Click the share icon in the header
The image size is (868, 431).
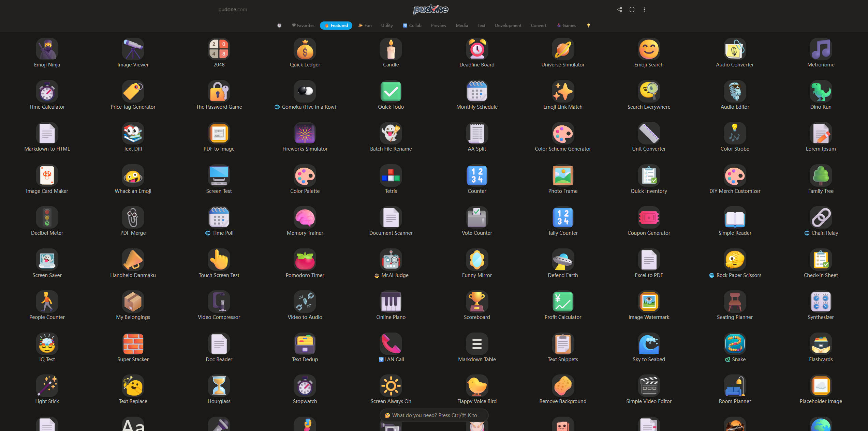point(620,10)
